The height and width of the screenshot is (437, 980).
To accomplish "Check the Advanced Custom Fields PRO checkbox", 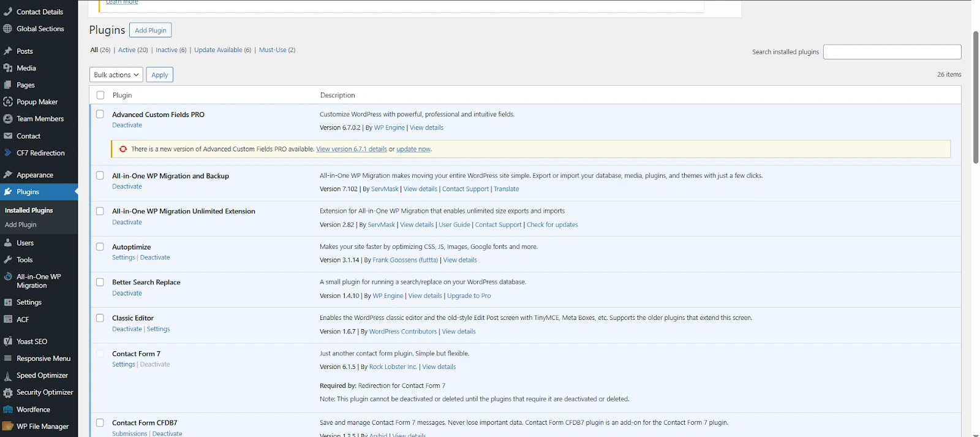I will 100,114.
